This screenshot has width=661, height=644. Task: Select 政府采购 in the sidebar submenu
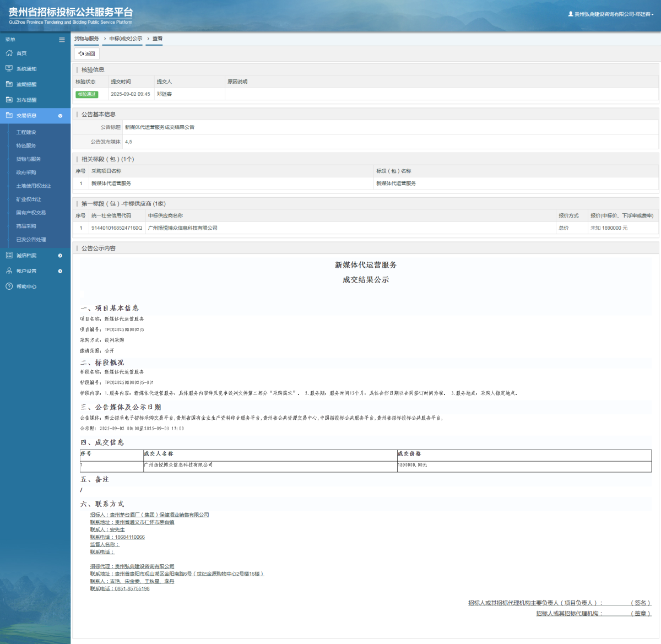pos(26,172)
